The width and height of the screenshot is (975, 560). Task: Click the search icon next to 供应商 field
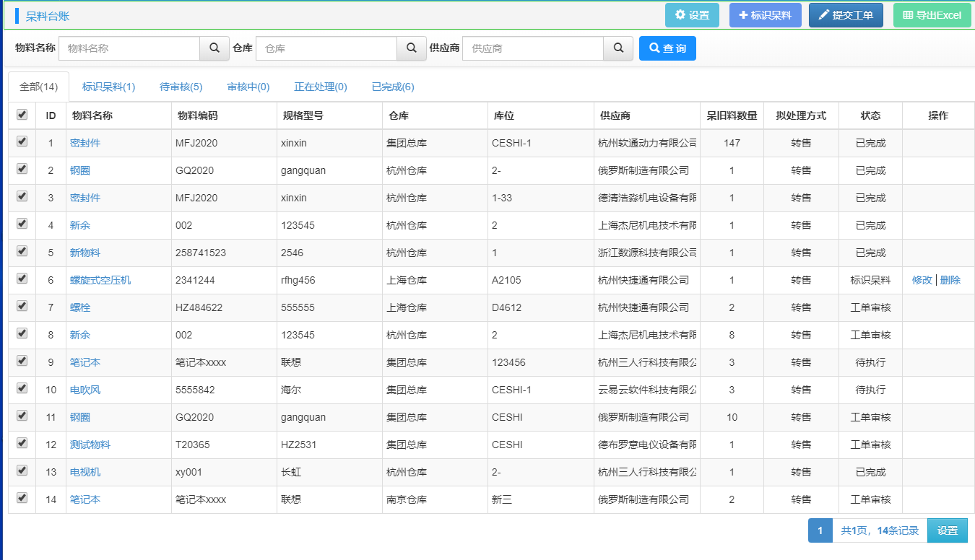pos(618,48)
